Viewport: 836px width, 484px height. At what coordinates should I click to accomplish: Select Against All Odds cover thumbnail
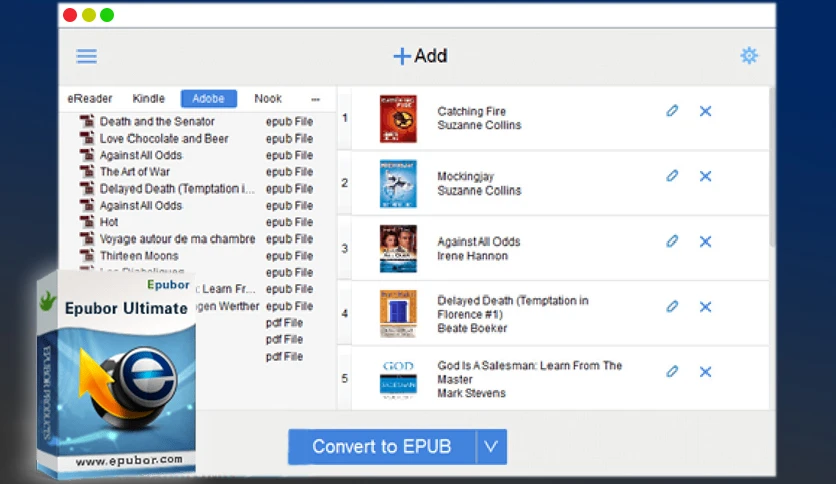398,249
